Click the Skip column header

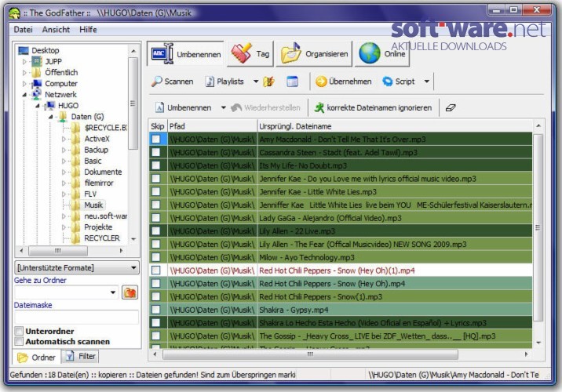[x=157, y=126]
